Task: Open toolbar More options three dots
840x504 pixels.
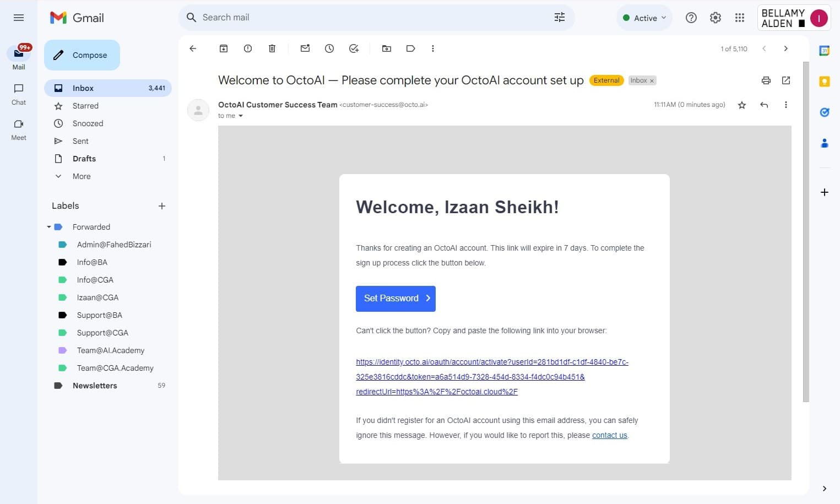Action: tap(433, 48)
